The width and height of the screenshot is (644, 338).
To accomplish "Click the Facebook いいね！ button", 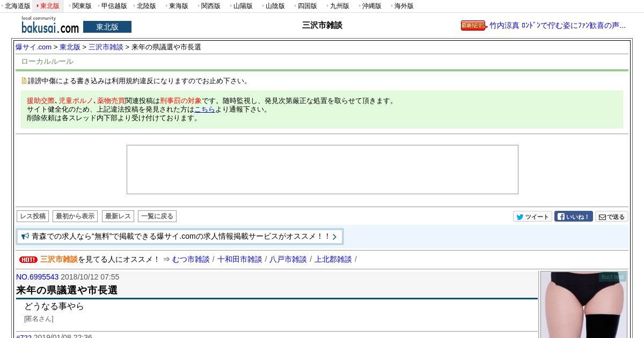I will 574,217.
